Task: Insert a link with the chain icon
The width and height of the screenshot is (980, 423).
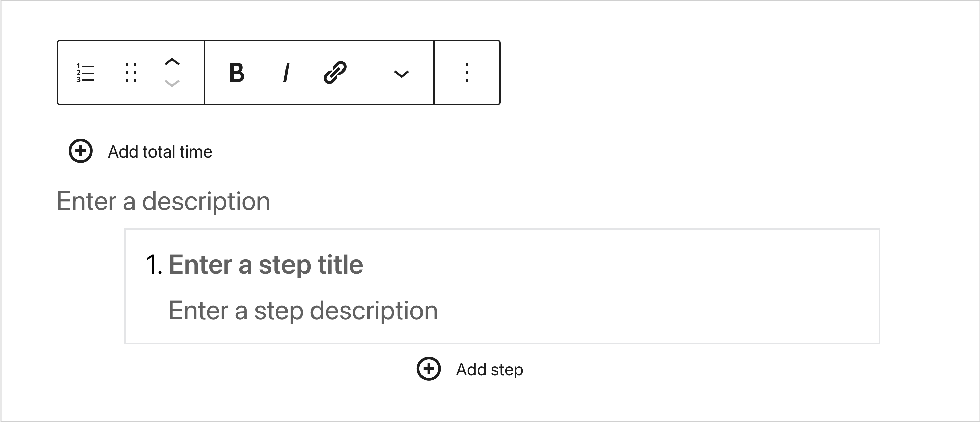Action: click(x=335, y=72)
